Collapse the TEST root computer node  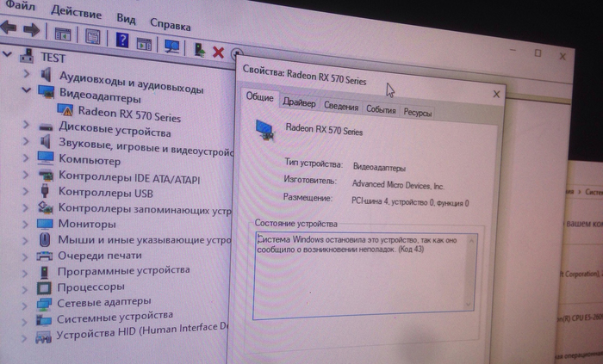pos(9,54)
